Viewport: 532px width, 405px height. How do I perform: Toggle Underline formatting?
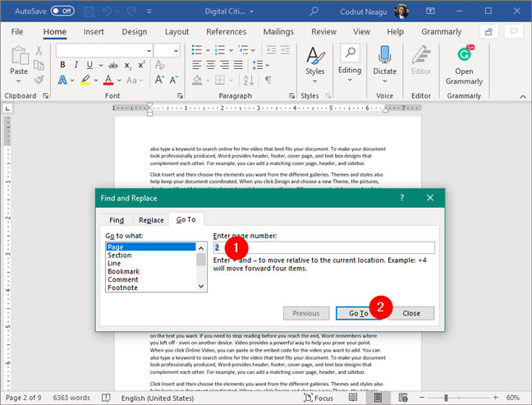pos(89,65)
